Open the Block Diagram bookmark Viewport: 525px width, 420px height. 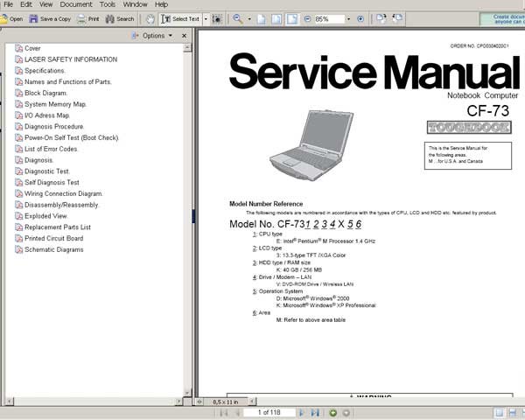45,93
